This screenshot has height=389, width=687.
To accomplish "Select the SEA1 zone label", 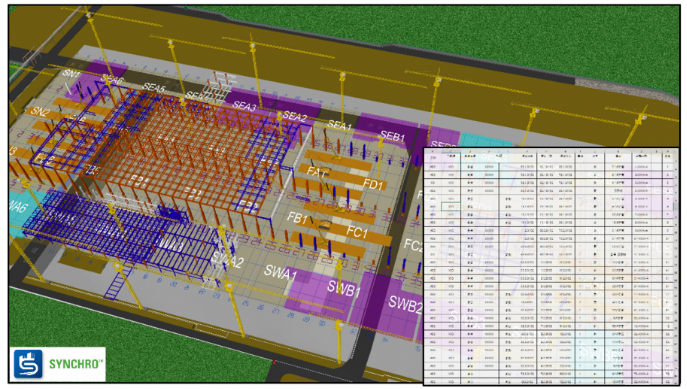I will coord(340,125).
